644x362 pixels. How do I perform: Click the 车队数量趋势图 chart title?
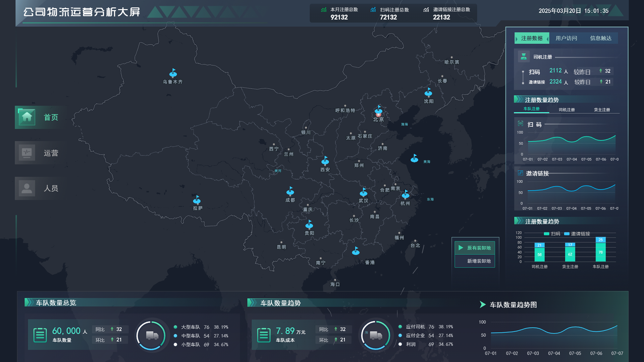(x=513, y=305)
